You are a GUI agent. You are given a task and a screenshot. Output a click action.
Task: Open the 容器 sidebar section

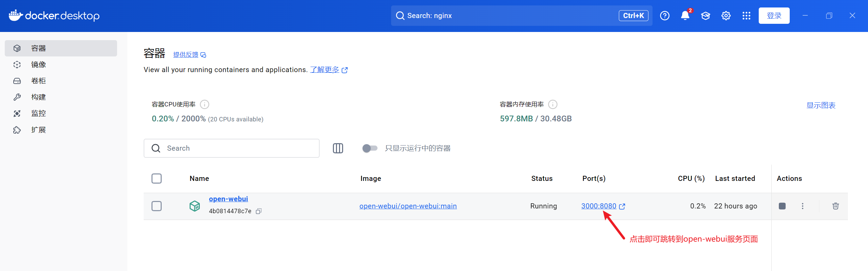(x=61, y=48)
